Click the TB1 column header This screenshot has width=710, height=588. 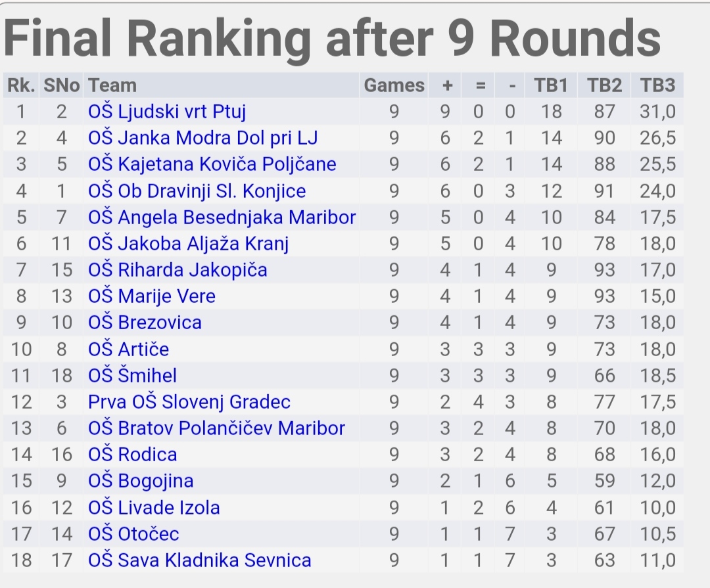(x=551, y=85)
